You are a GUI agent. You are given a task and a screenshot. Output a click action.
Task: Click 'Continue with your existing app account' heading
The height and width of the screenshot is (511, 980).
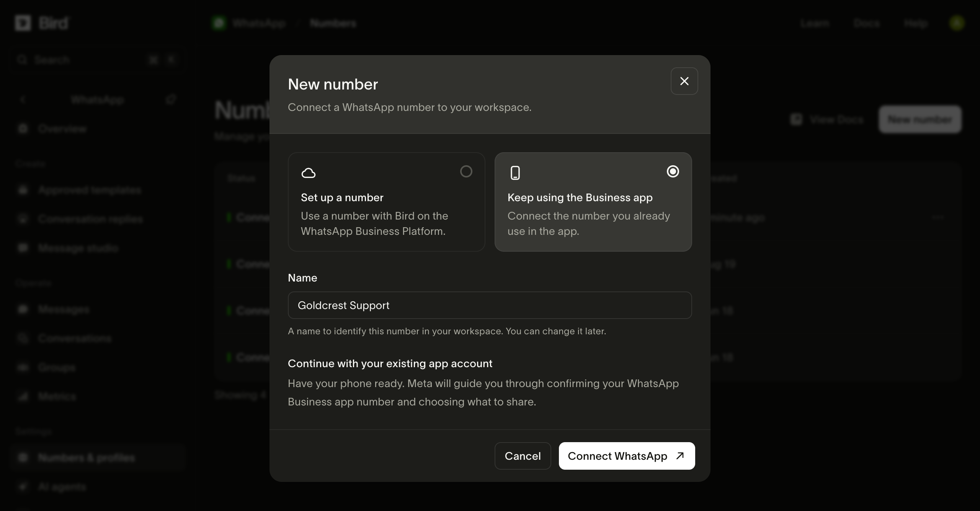(x=390, y=363)
